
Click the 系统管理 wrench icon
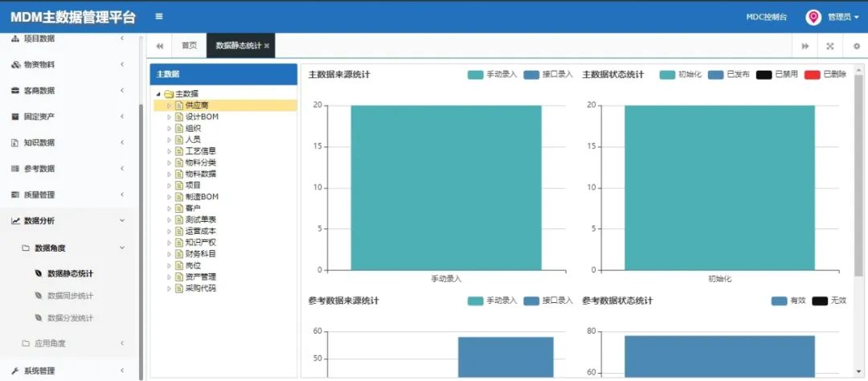pyautogui.click(x=15, y=371)
